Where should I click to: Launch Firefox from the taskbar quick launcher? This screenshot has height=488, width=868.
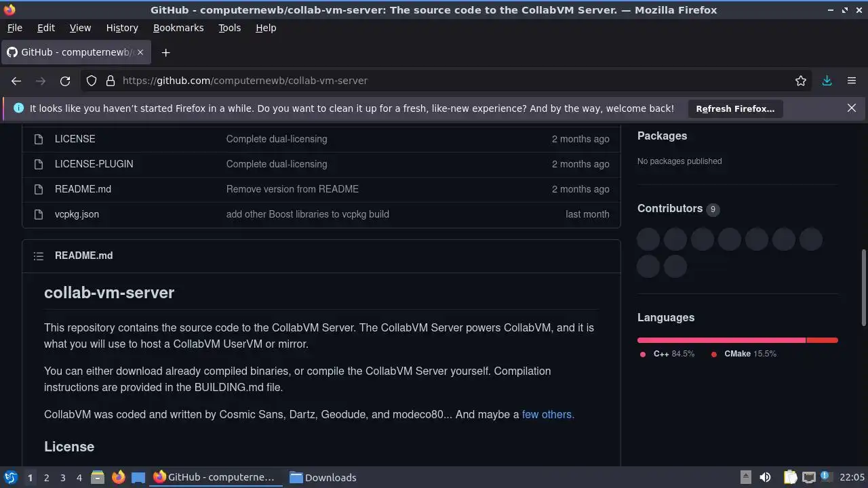(x=118, y=477)
